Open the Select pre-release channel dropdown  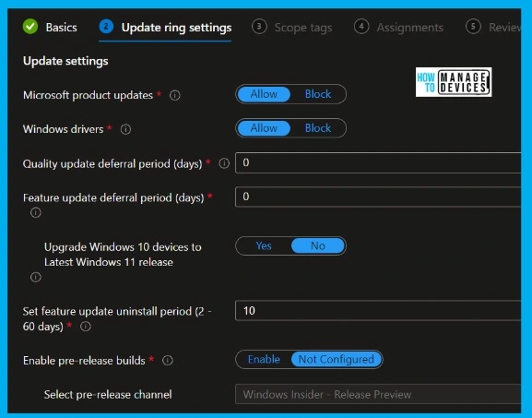point(378,394)
